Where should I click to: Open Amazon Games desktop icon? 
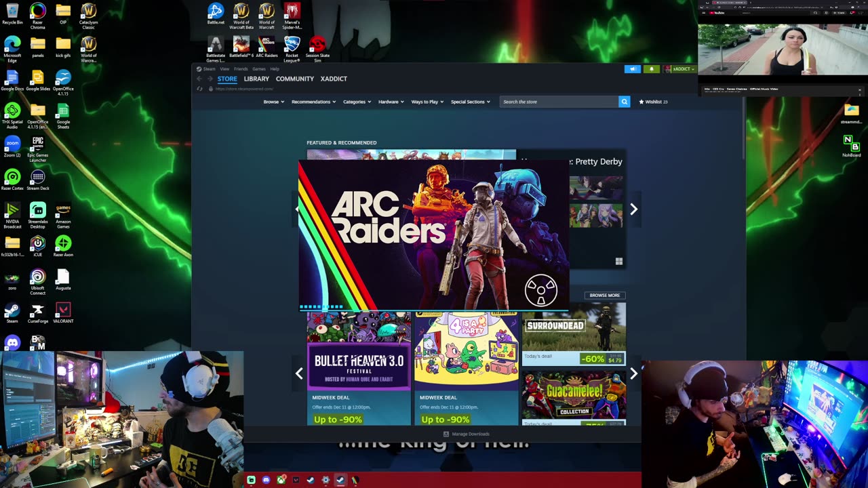click(x=63, y=216)
